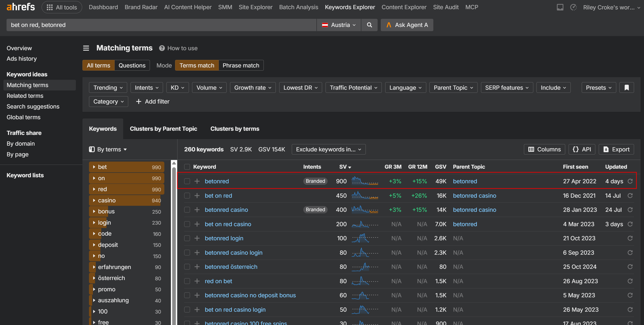Open the Volume filter dropdown

coord(209,88)
